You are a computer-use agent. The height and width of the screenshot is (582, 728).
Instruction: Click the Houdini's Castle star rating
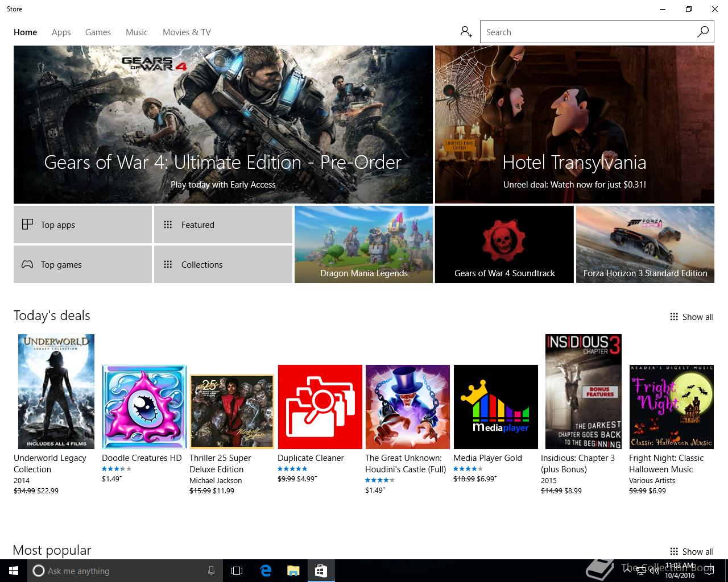[380, 480]
